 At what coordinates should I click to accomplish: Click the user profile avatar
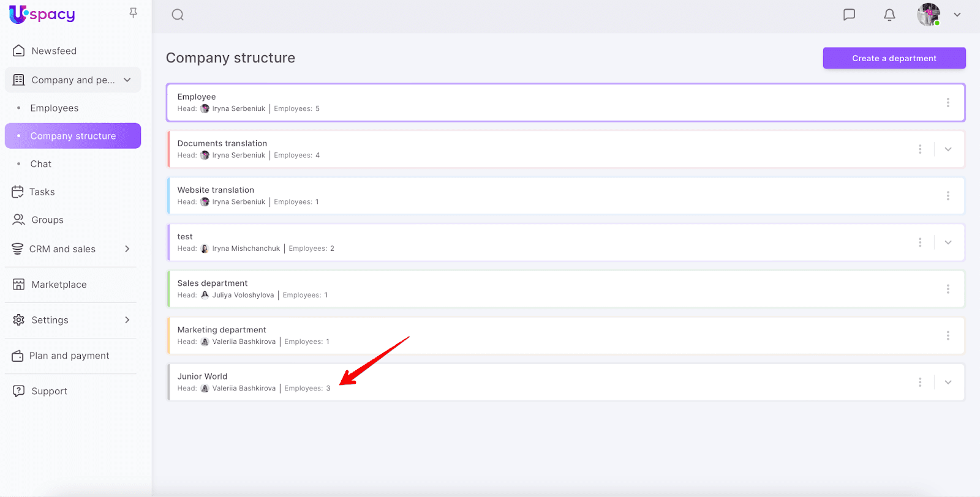[x=928, y=15]
